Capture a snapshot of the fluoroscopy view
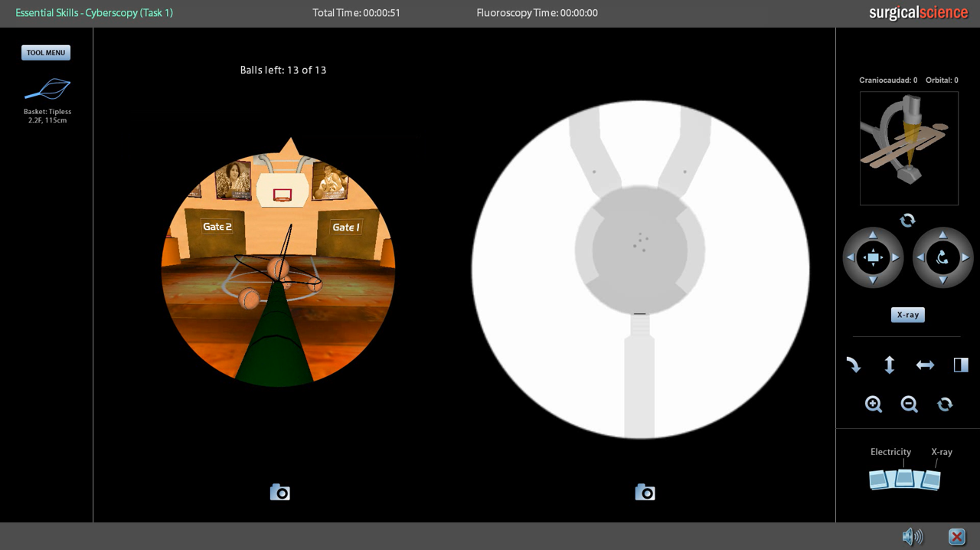Screen dimensions: 980x550 [645, 493]
